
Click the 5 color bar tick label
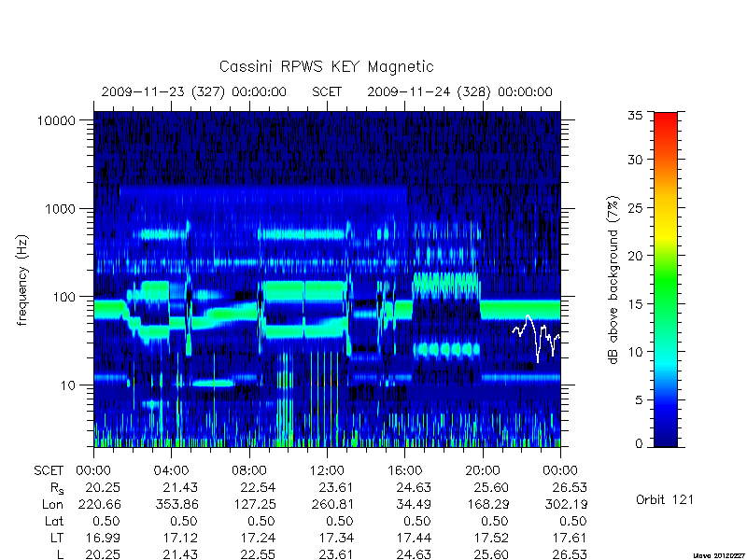click(639, 400)
